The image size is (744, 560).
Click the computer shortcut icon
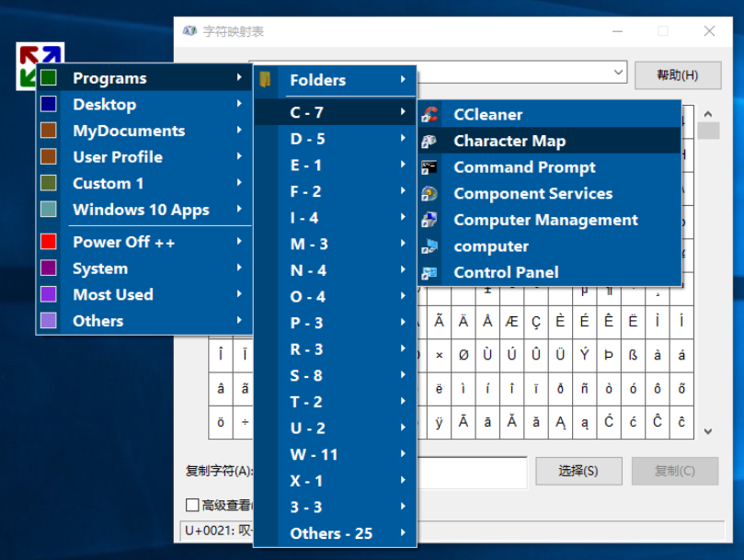point(429,246)
